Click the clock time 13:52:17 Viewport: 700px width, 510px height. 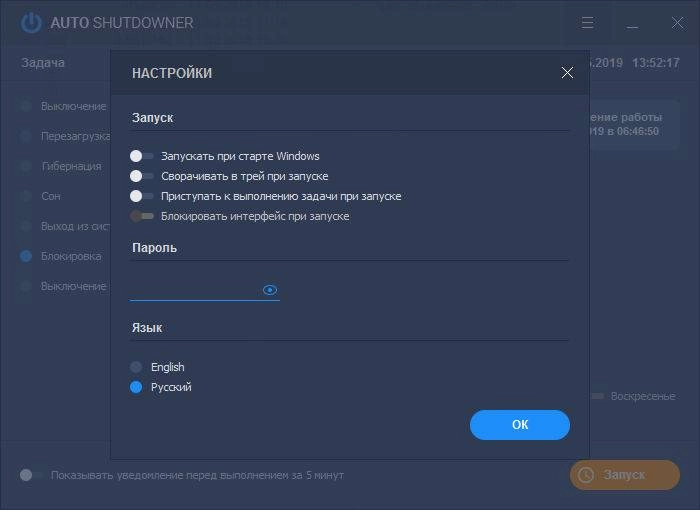coord(656,63)
